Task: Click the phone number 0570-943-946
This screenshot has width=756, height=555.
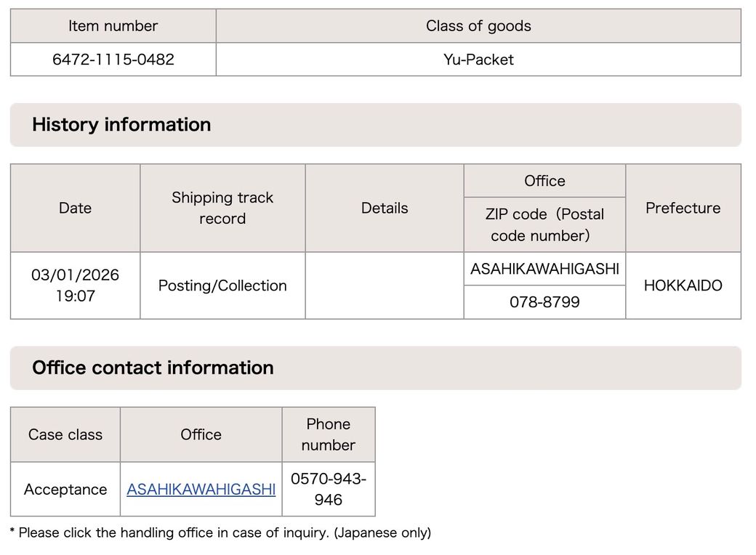Action: point(329,490)
